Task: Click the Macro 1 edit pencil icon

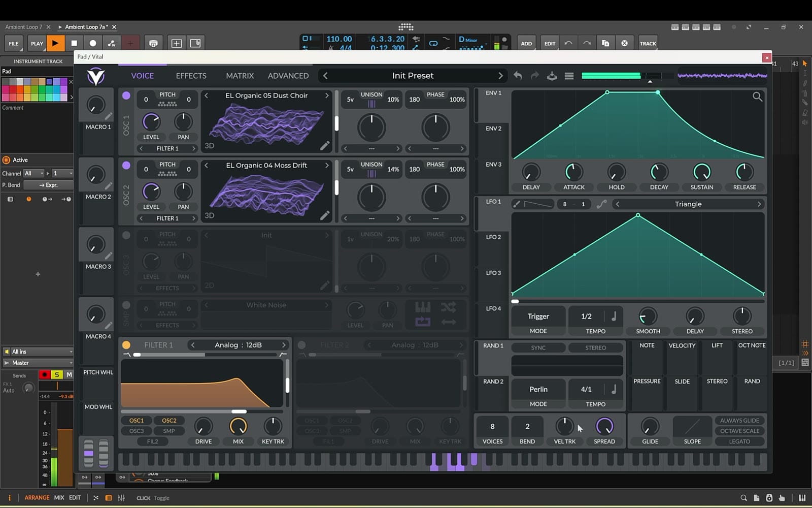Action: pos(109,116)
